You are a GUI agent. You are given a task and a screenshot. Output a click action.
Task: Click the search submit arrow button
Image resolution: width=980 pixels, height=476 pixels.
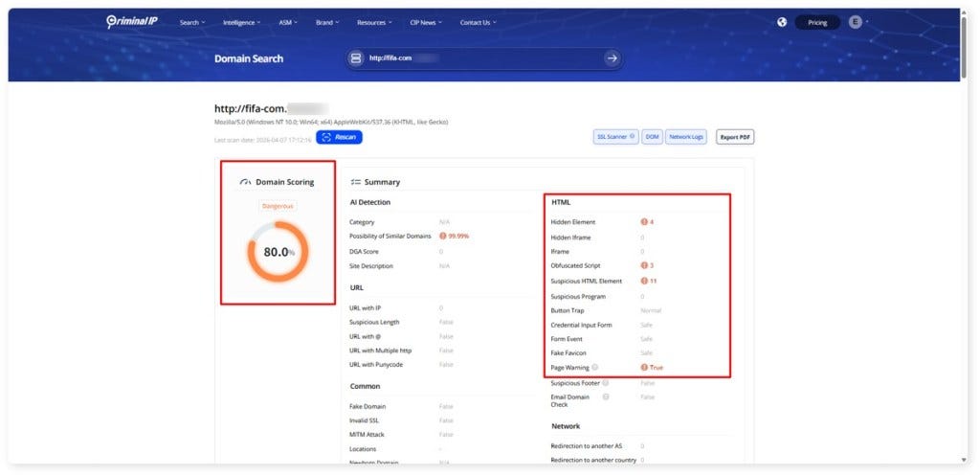(x=612, y=58)
